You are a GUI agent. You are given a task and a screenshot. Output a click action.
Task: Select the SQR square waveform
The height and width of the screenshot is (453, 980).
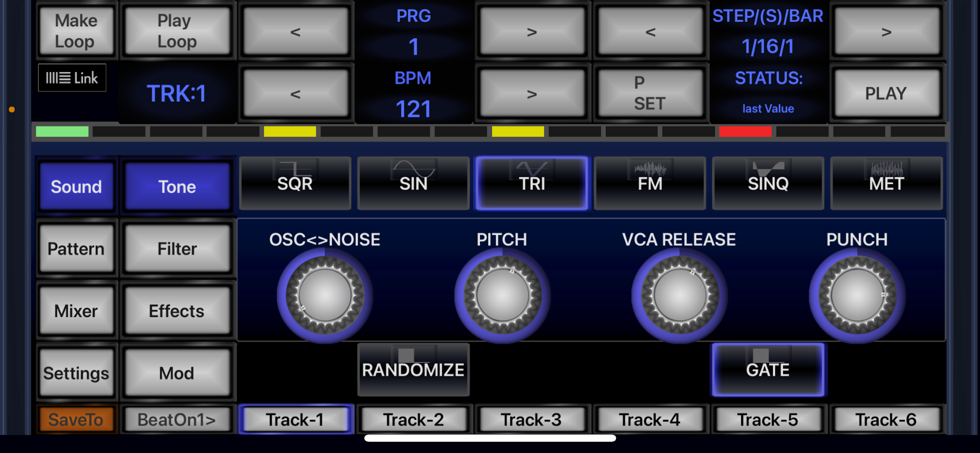pyautogui.click(x=295, y=184)
